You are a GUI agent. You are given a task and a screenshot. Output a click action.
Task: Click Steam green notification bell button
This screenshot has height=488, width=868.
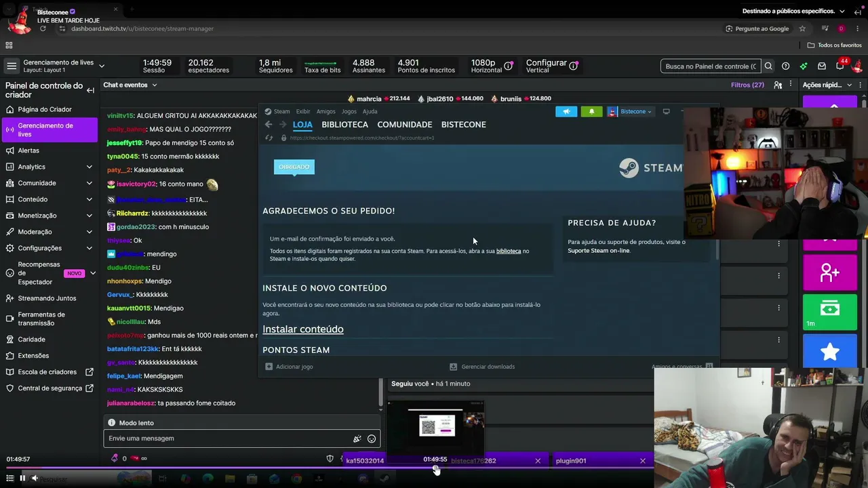[591, 112]
